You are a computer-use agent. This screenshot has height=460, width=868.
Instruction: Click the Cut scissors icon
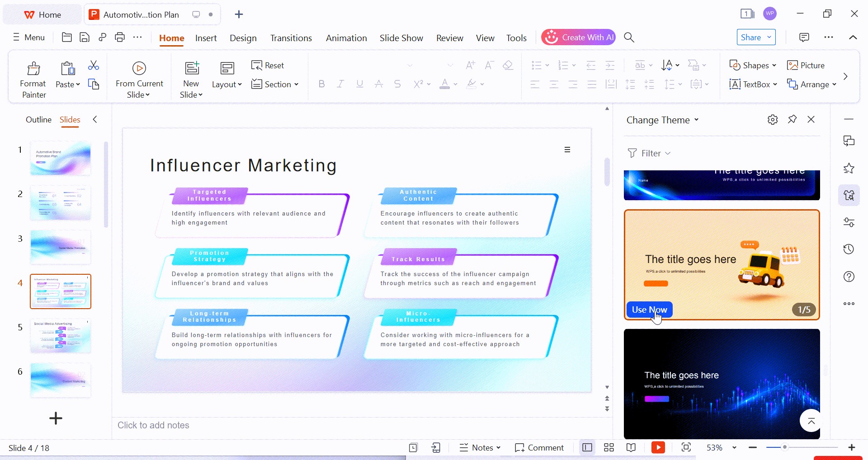[94, 66]
